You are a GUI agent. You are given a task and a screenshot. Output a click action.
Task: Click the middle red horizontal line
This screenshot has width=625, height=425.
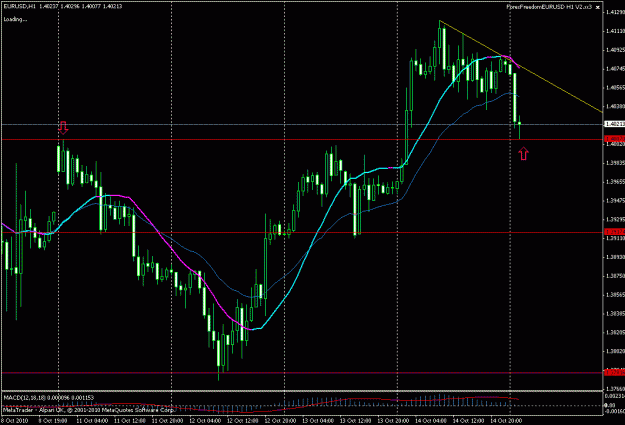301,232
